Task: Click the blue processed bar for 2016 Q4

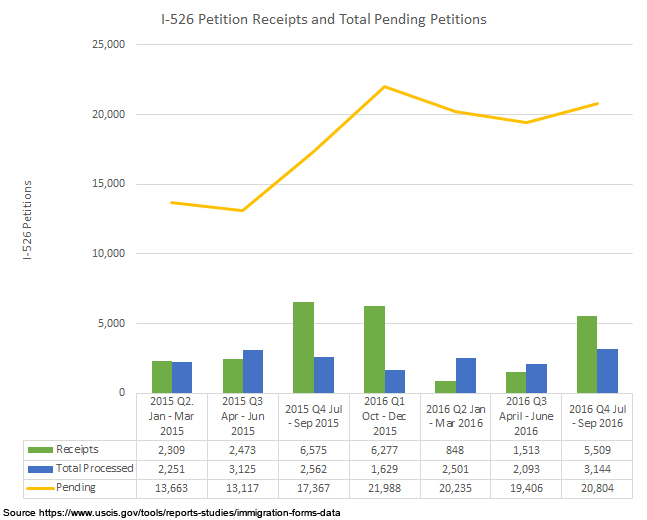Action: pos(607,370)
